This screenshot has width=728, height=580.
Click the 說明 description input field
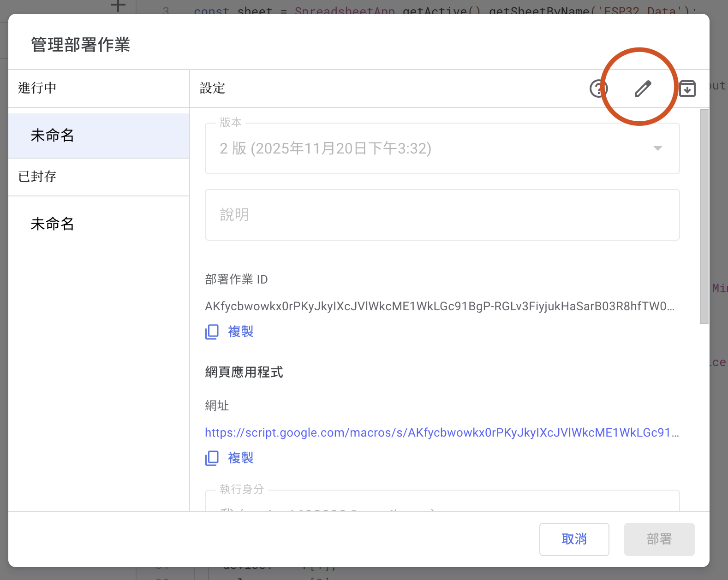(x=442, y=215)
